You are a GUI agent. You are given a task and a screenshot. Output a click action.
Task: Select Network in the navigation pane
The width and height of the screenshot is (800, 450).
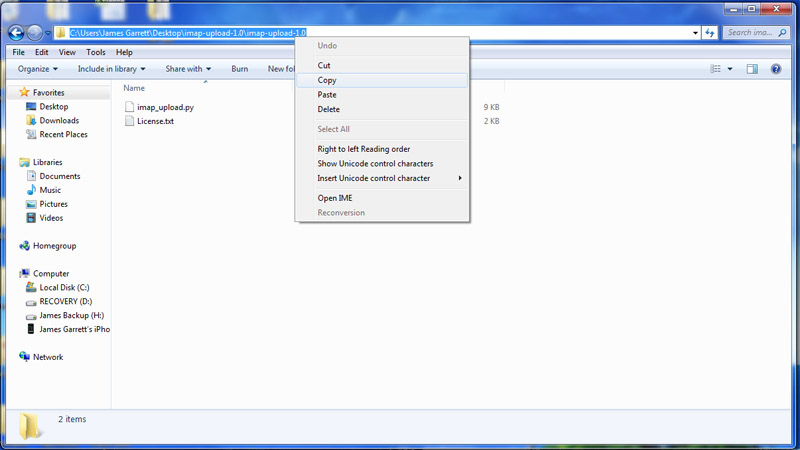[x=48, y=357]
